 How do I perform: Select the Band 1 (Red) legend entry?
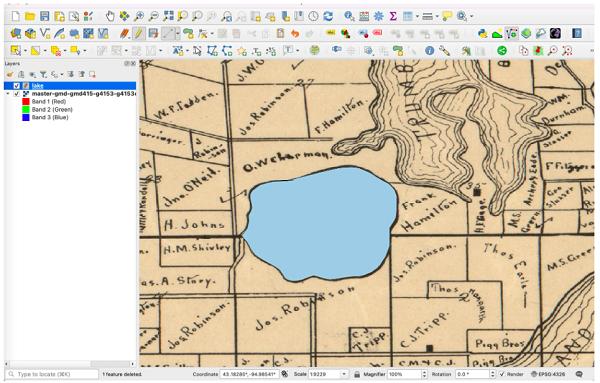49,101
